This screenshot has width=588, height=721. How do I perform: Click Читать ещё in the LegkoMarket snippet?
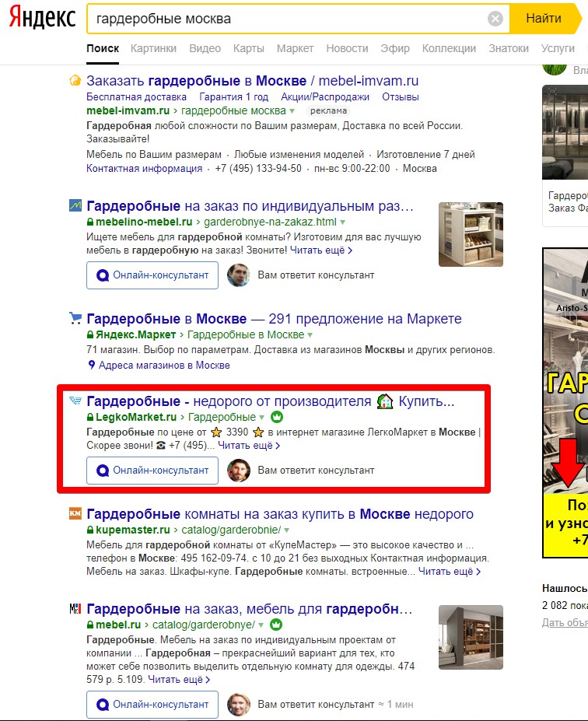249,446
